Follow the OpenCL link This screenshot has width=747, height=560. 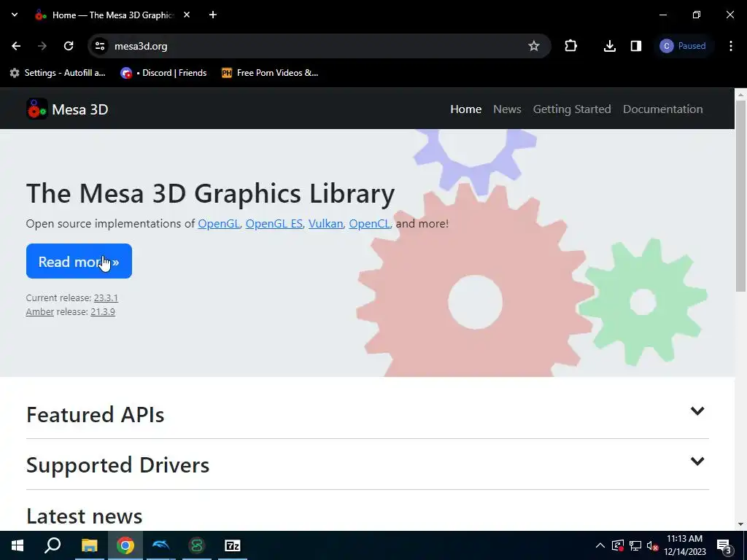point(369,224)
